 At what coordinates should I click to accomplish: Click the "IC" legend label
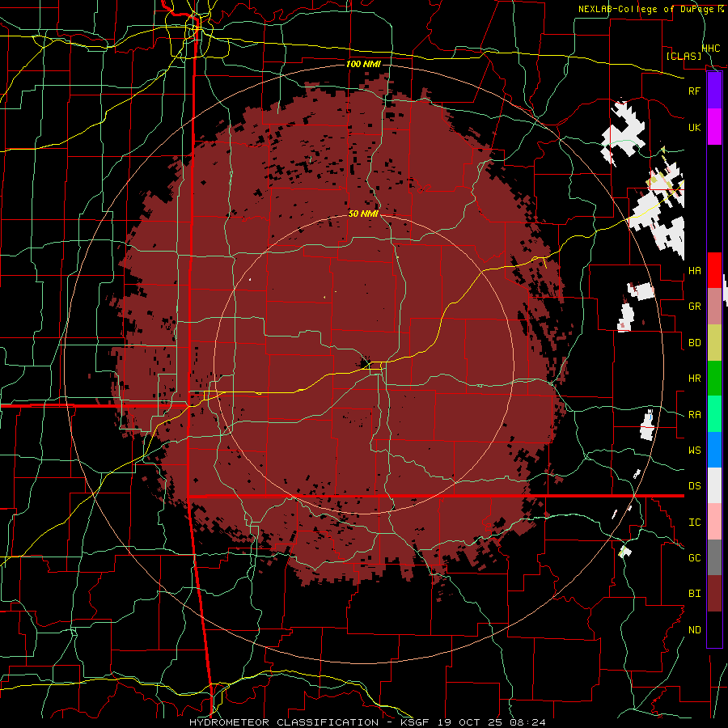pos(694,523)
